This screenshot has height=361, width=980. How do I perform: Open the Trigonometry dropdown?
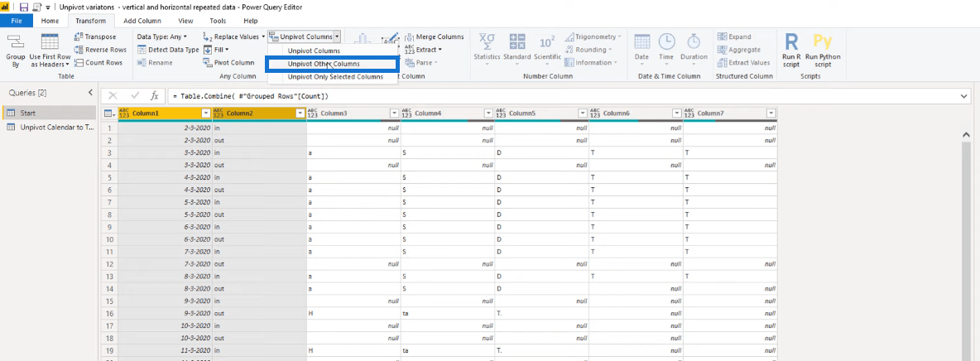[593, 37]
